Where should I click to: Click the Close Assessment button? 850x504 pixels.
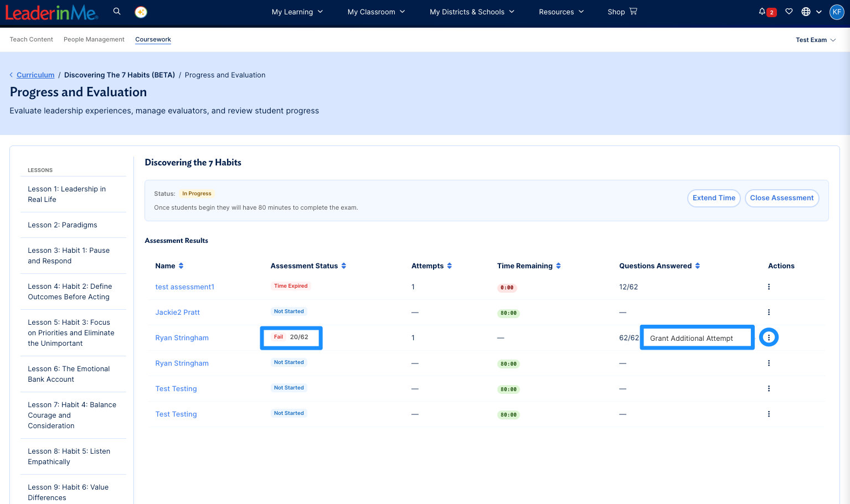[782, 198]
